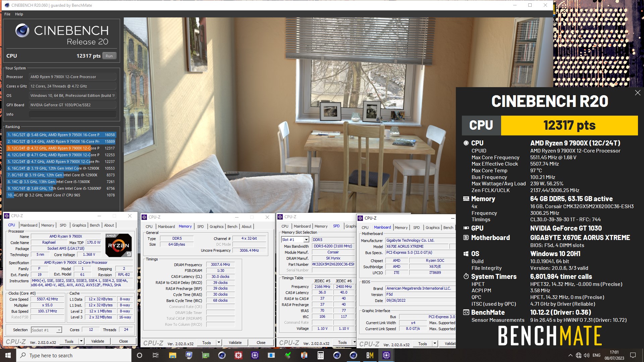This screenshot has width=644, height=362.
Task: Click CPU-Z window icon of Memory window
Action: (x=144, y=217)
